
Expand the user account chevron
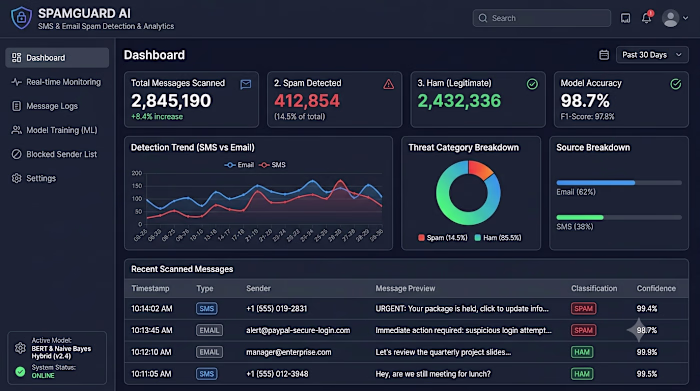tap(685, 18)
